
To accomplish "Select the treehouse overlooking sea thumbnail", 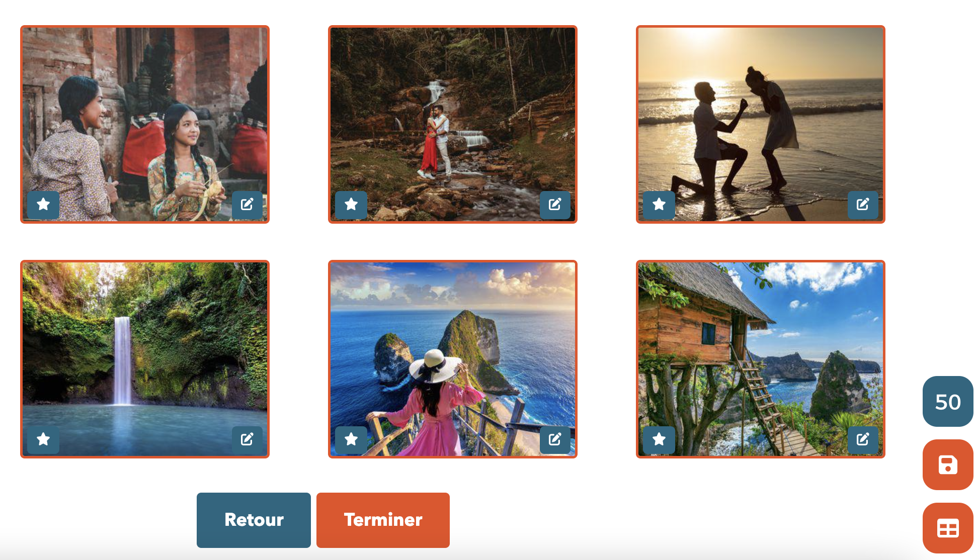I will point(760,359).
